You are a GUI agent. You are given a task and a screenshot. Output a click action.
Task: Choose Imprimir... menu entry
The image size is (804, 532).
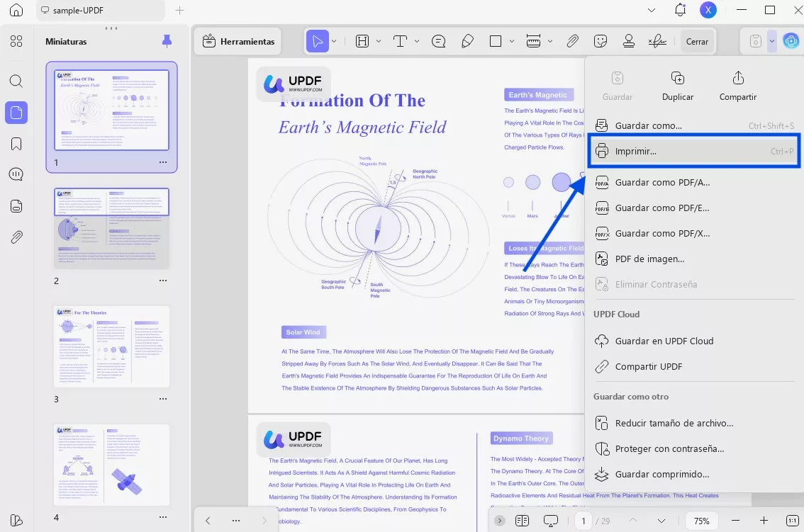694,151
